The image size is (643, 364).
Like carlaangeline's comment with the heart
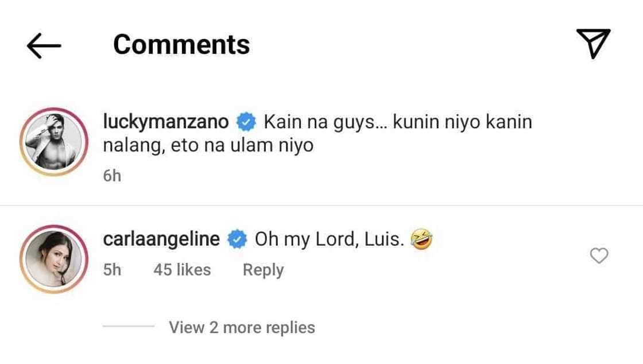coord(599,255)
